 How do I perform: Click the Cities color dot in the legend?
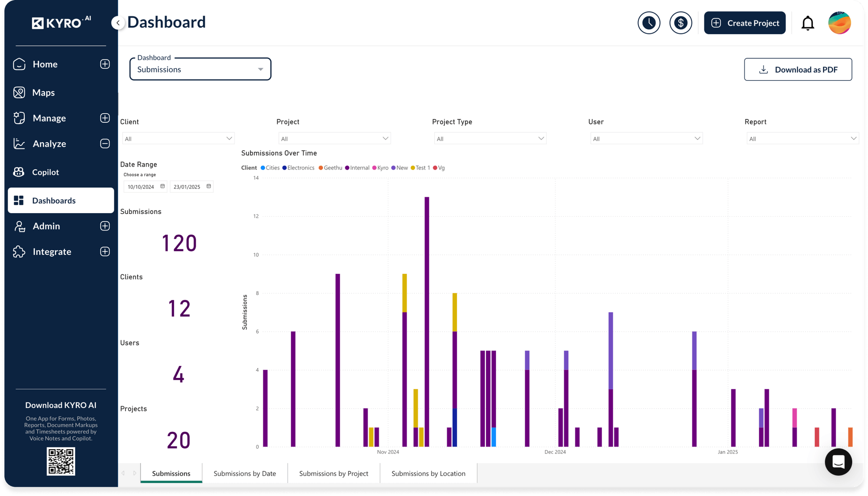click(x=263, y=168)
